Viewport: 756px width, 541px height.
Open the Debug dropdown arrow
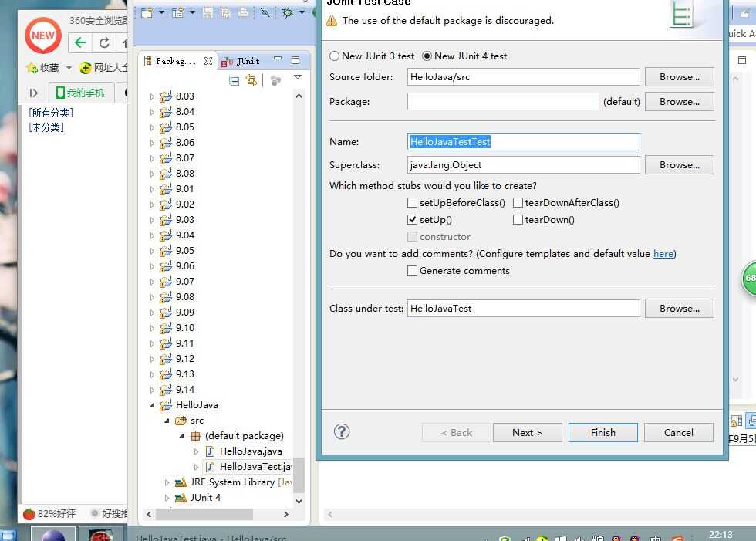click(x=302, y=12)
